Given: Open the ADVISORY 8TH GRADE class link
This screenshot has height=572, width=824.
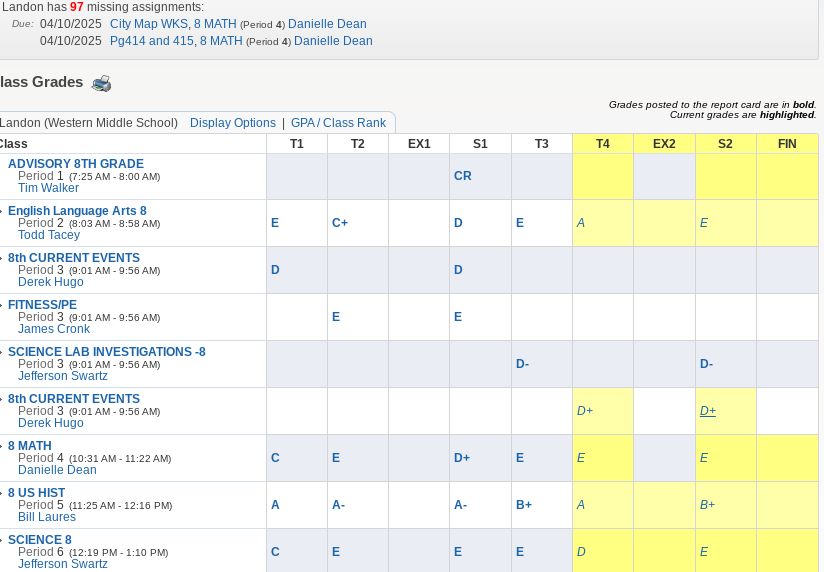Looking at the screenshot, I should click(x=75, y=164).
